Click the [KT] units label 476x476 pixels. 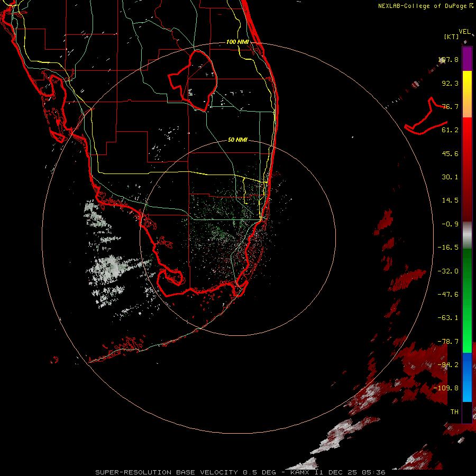452,36
